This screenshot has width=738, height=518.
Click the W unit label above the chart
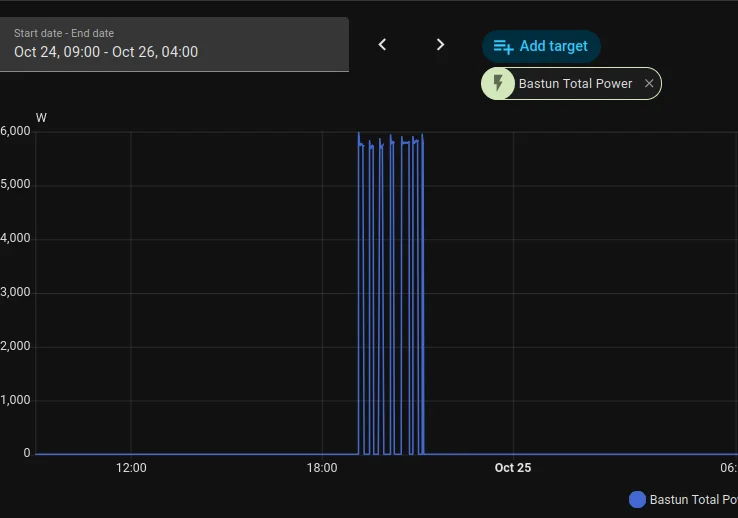point(41,118)
